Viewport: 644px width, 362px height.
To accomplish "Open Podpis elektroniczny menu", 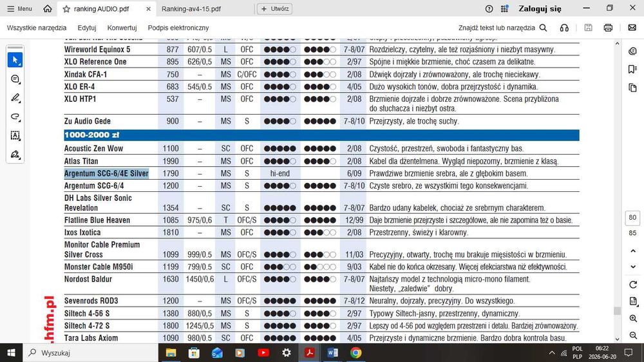I will tap(178, 28).
